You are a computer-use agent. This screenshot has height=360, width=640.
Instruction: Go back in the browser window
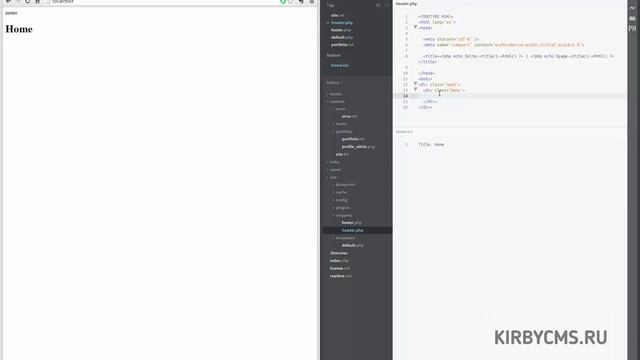(x=8, y=2)
